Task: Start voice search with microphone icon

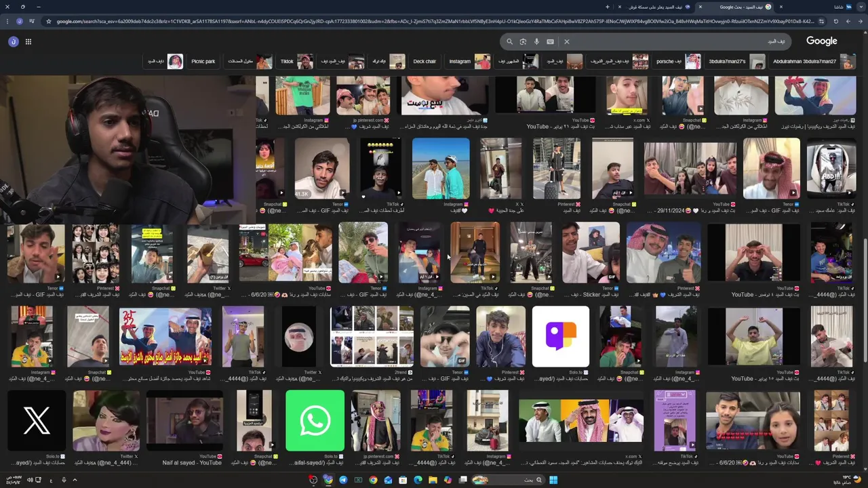Action: click(536, 41)
